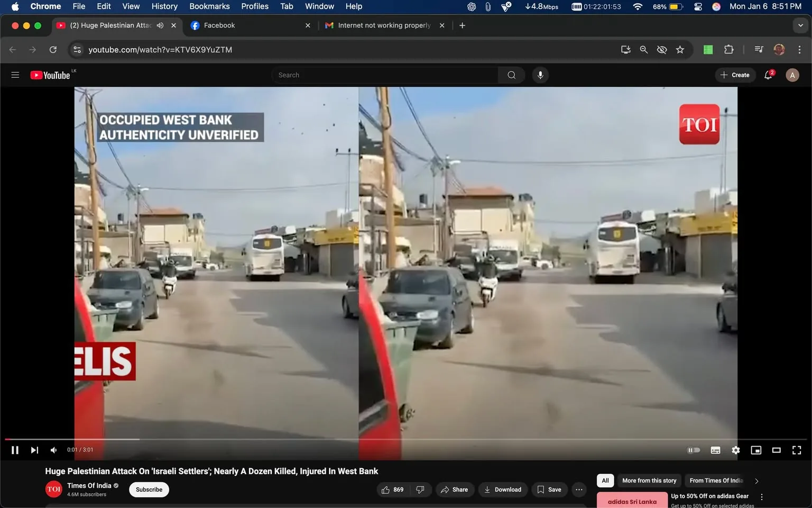The width and height of the screenshot is (812, 508).
Task: Open YouTube notifications bell
Action: 767,75
